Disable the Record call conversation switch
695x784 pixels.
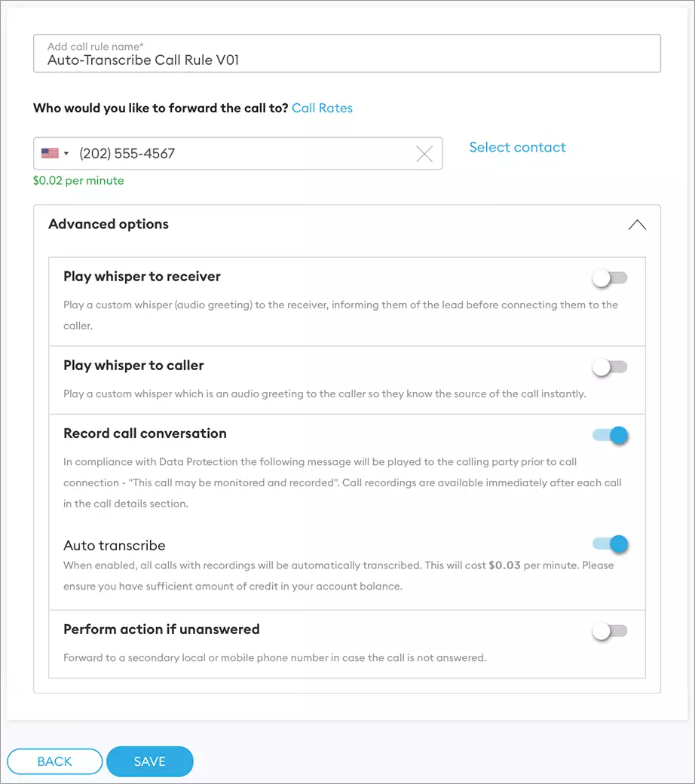610,435
